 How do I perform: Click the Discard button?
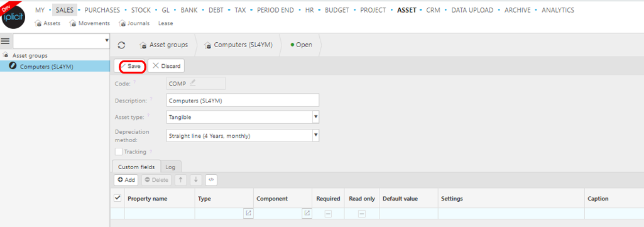coord(166,66)
